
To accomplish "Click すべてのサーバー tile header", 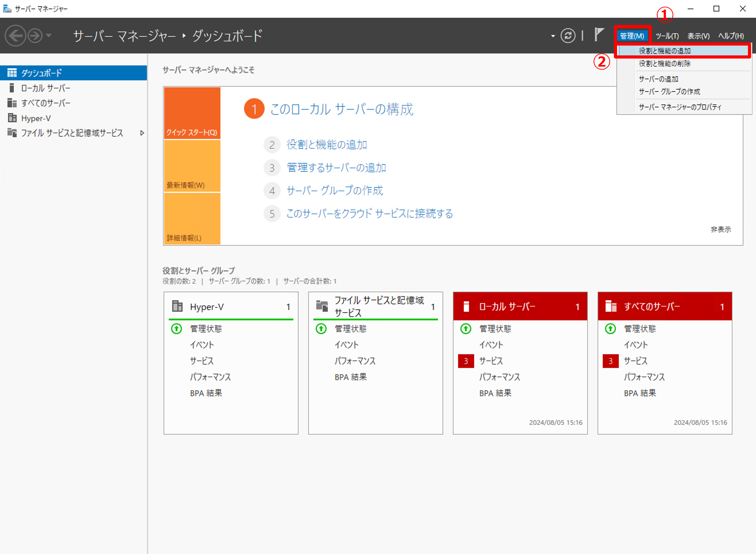I will click(665, 306).
